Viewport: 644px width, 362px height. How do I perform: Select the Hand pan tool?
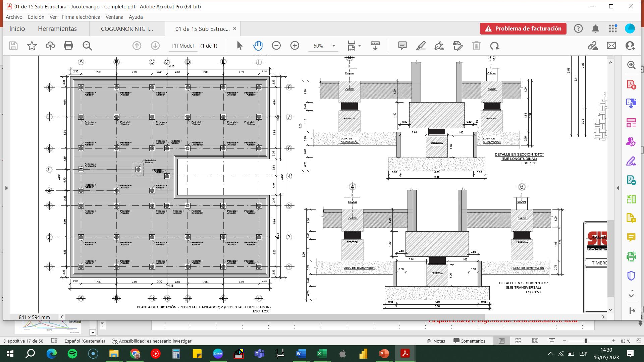point(258,46)
